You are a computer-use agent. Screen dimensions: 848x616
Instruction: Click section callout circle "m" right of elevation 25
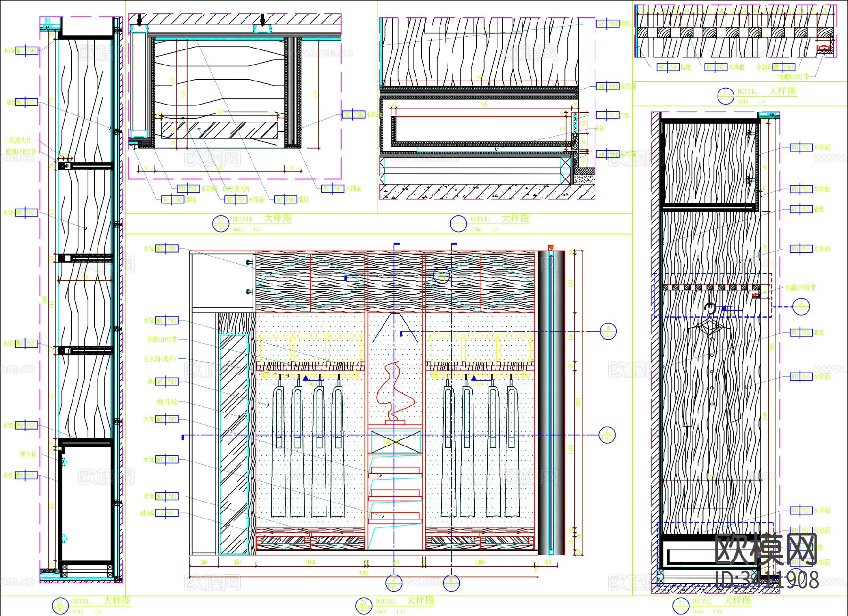(x=608, y=332)
